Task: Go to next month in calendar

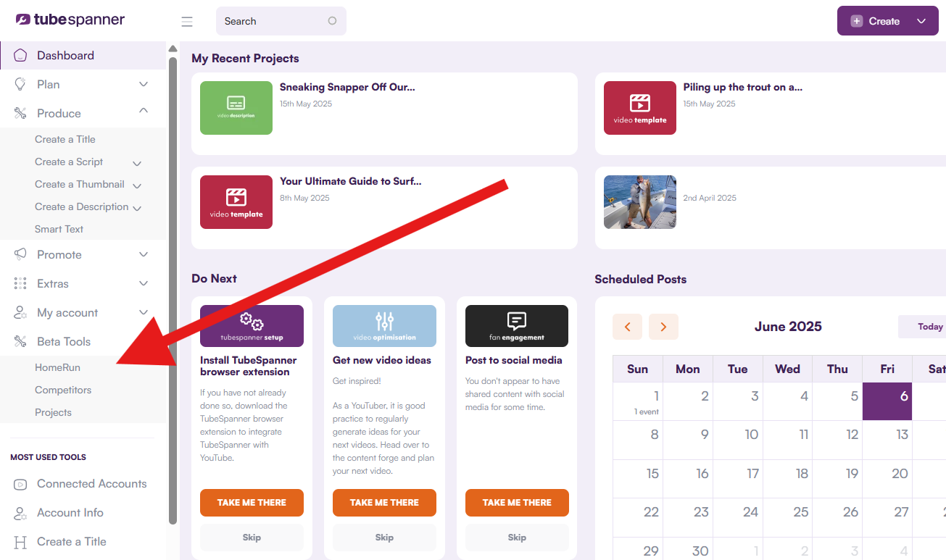Action: [663, 327]
